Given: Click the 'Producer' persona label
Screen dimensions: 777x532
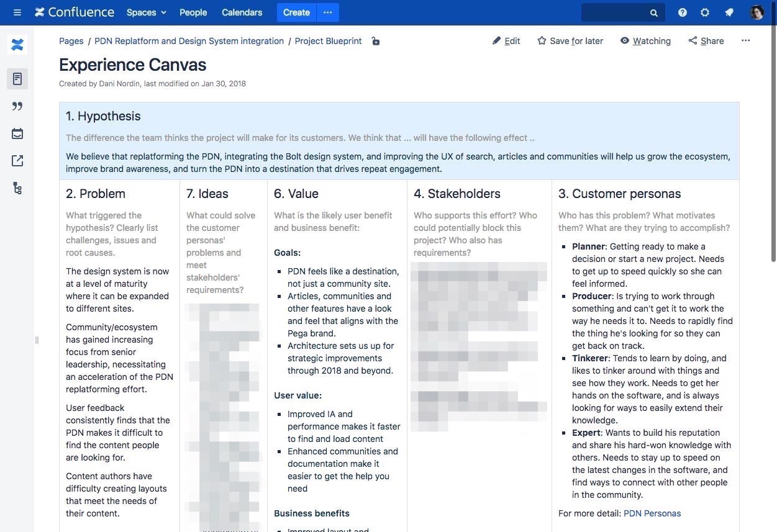Looking at the screenshot, I should pos(592,296).
